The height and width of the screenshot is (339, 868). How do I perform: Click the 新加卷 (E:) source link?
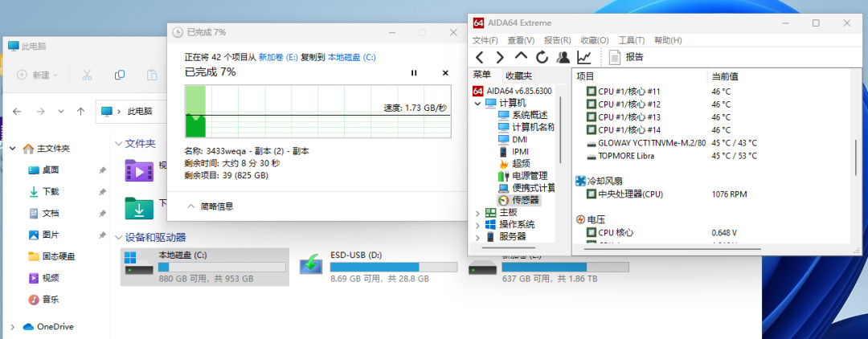tap(278, 57)
